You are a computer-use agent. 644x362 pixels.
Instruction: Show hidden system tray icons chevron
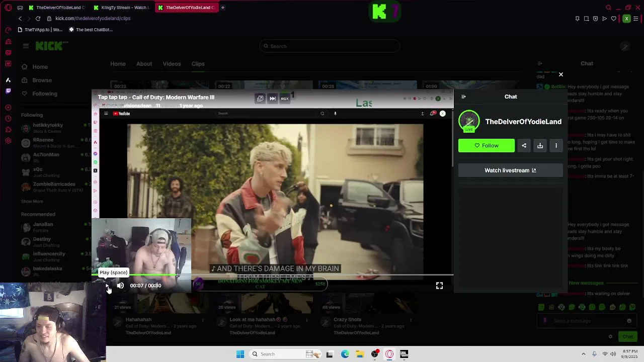pos(584,354)
